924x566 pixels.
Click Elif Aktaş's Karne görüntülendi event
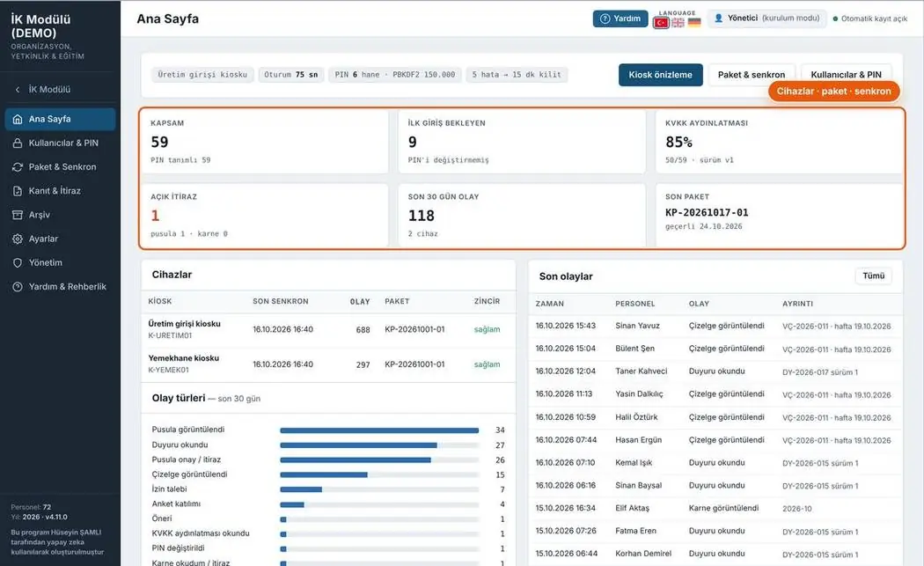click(x=723, y=508)
